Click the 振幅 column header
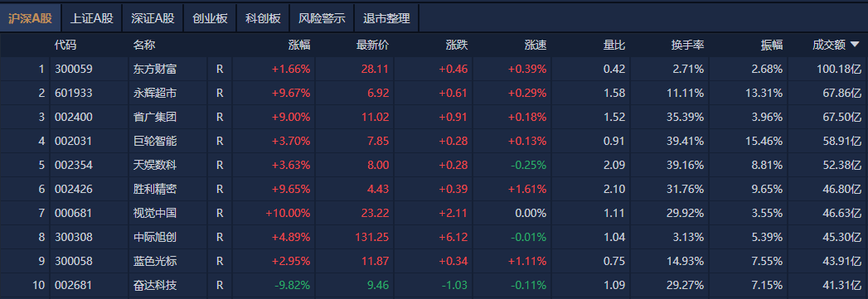Image resolution: width=868 pixels, height=299 pixels. 772,46
